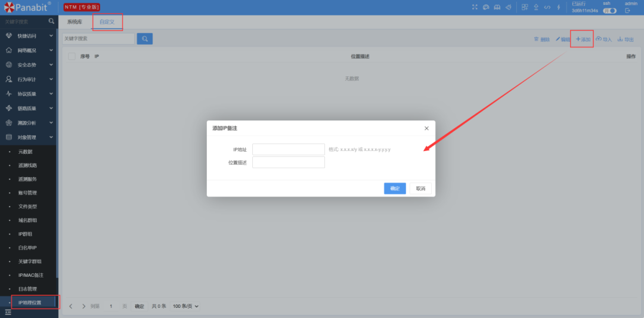The height and width of the screenshot is (318, 644).
Task: Open the 域名群组 submenu item
Action: [x=28, y=220]
